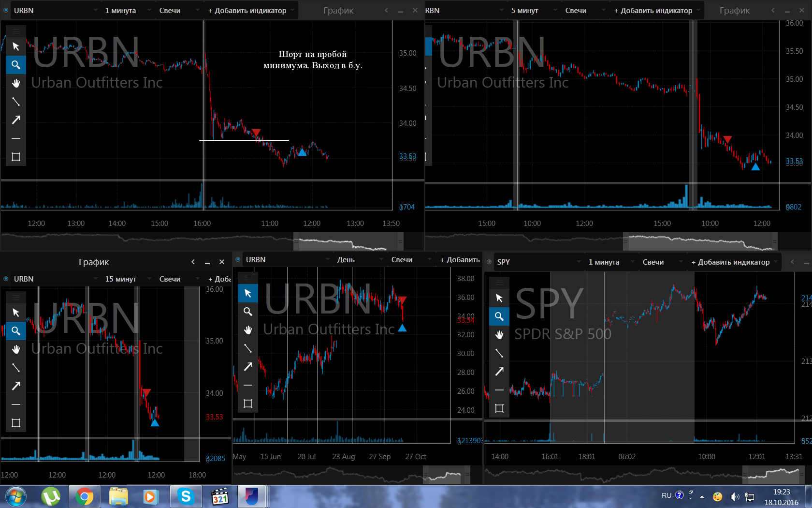Click the range navigator slider under the top-left chart
This screenshot has width=812, height=508.
tap(348, 241)
